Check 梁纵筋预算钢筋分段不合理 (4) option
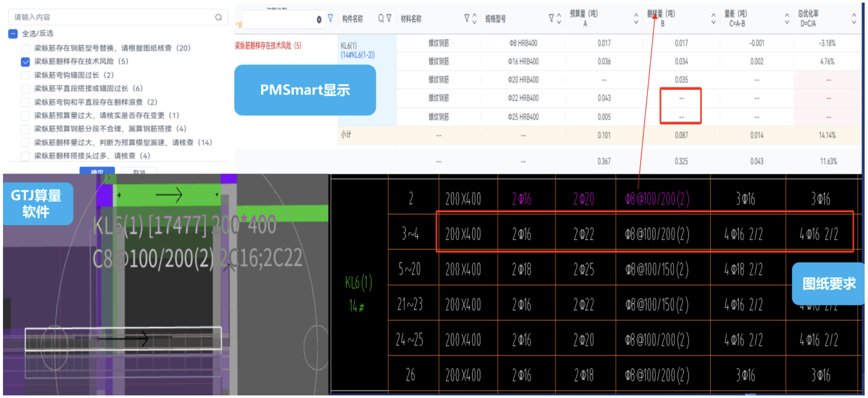The height and width of the screenshot is (398, 868). (x=25, y=129)
